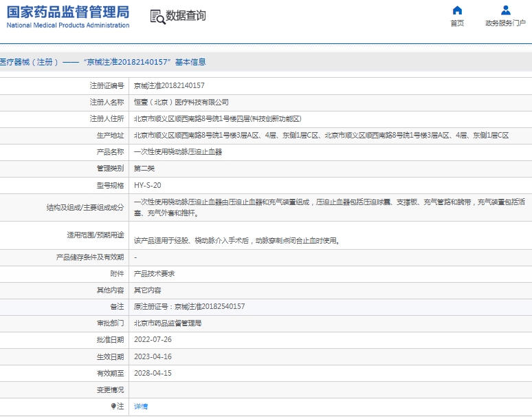The height and width of the screenshot is (417, 532).
Task: Click the 管理类别 label
Action: click(x=110, y=169)
